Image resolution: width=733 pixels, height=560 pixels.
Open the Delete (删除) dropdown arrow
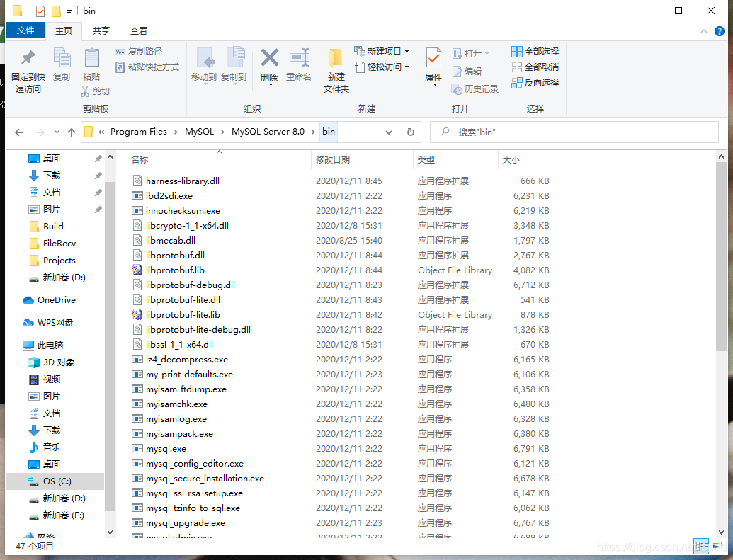[x=271, y=85]
